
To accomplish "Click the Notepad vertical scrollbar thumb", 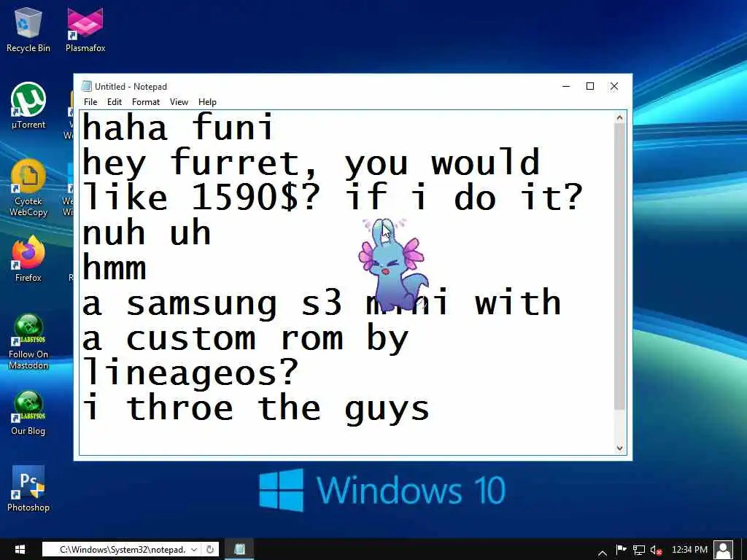I will (620, 267).
